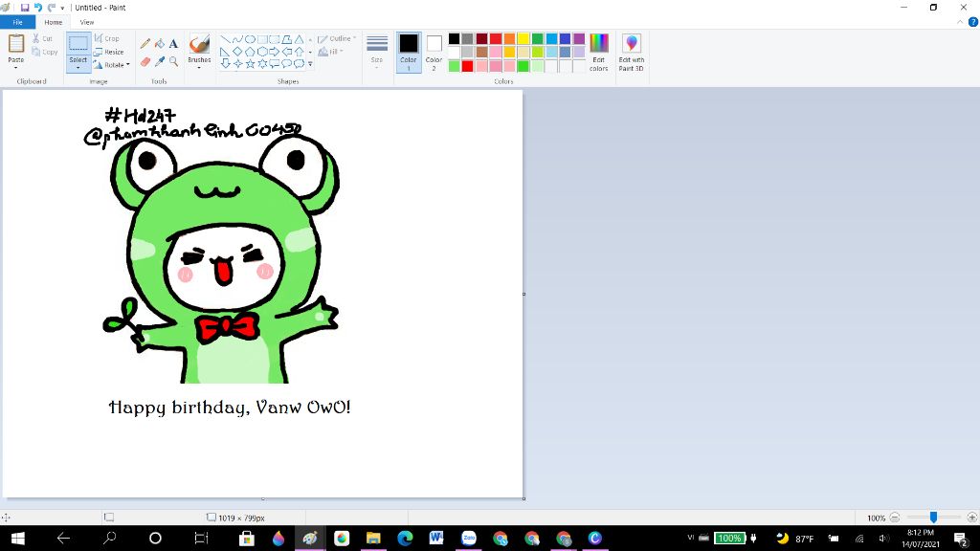Switch to the Home tab
980x551 pixels.
click(54, 23)
